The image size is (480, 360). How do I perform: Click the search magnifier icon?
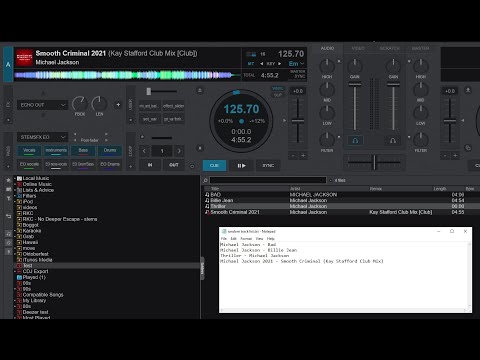(205, 180)
